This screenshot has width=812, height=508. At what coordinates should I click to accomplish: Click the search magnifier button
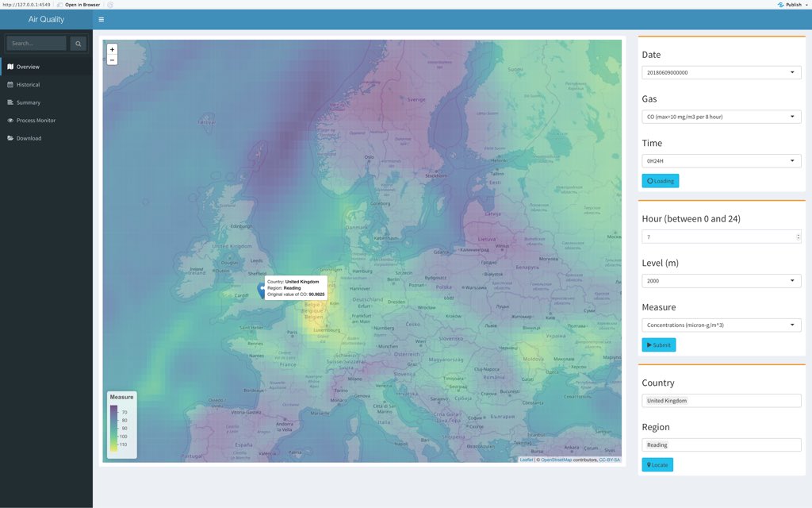[x=79, y=44]
